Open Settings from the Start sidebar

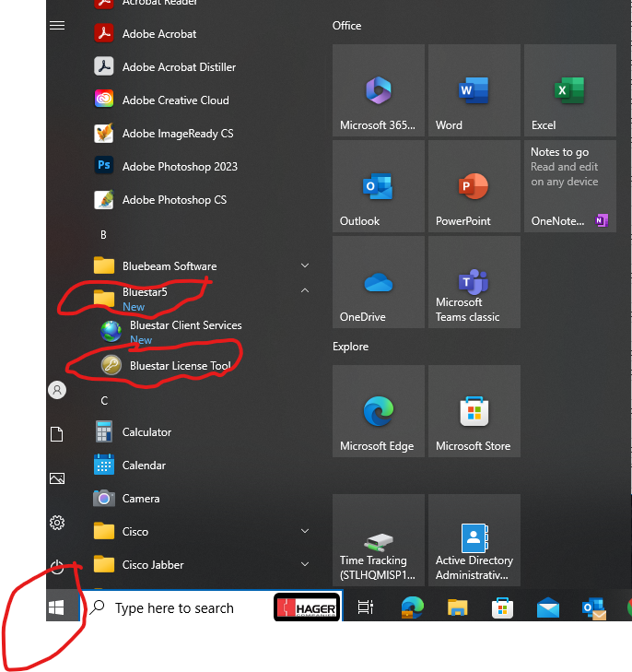57,523
